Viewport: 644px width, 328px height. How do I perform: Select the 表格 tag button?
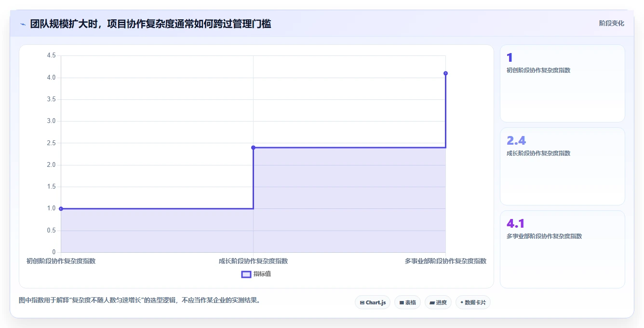[407, 302]
